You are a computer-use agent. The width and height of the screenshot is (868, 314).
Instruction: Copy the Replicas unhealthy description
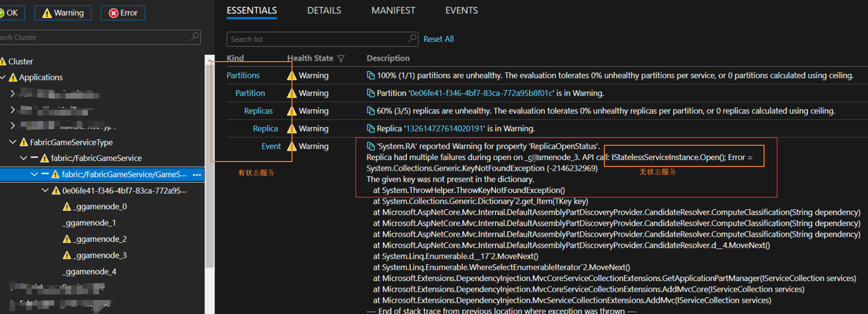[x=370, y=111]
